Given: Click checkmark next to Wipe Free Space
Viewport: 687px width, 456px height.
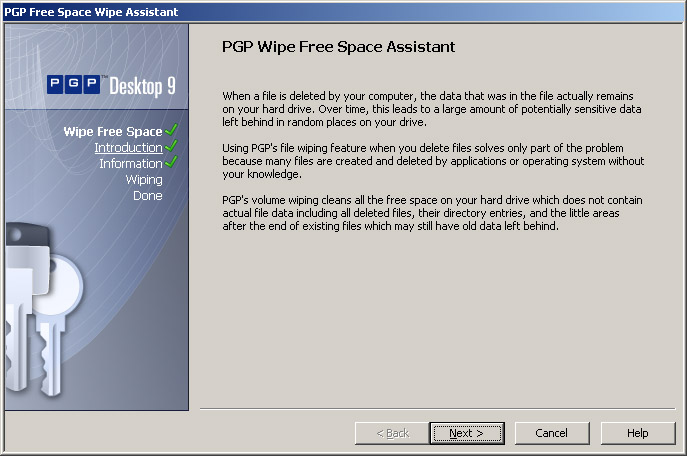Looking at the screenshot, I should click(x=171, y=130).
